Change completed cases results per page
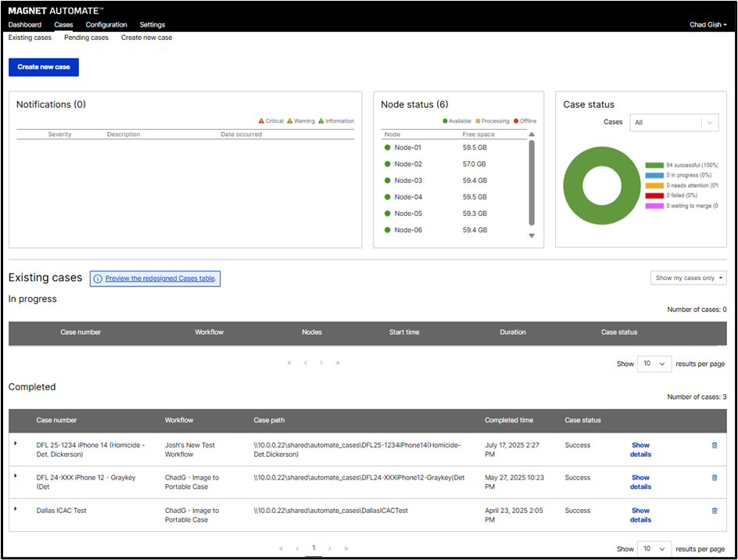The width and height of the screenshot is (738, 560). pos(654,549)
